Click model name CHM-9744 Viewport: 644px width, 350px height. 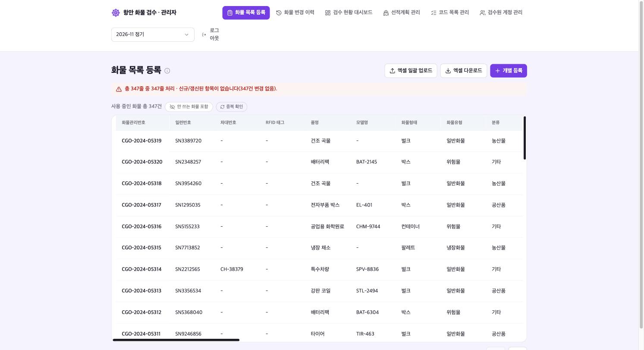point(368,227)
